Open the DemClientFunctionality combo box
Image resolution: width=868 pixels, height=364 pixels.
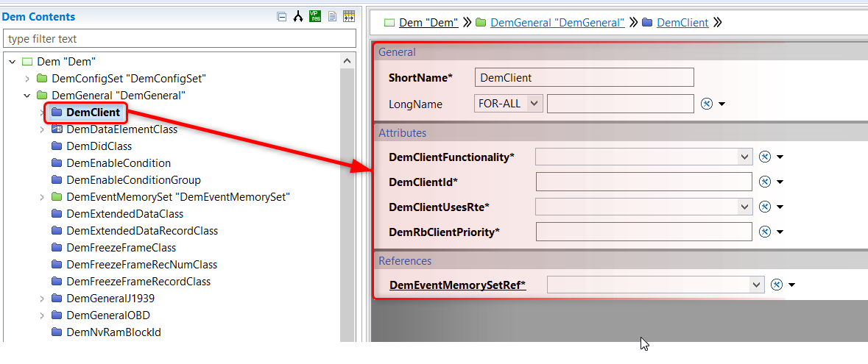[643, 157]
